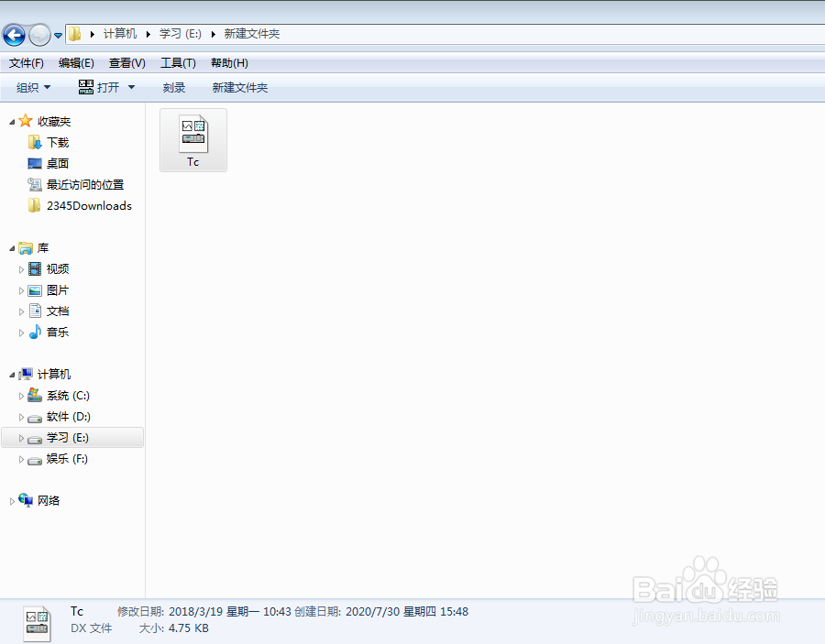Expand the 系统 (C:) drive
The image size is (825, 644).
coord(21,396)
